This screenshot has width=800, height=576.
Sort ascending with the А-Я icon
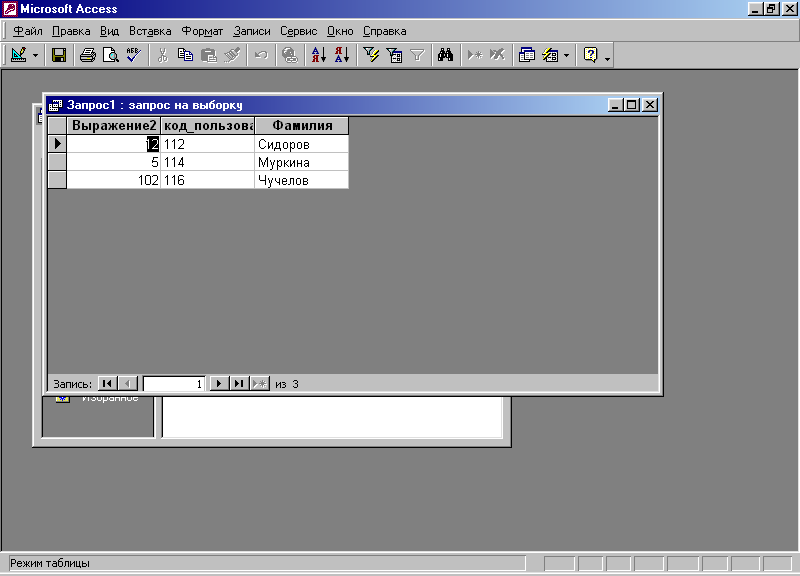pos(319,55)
